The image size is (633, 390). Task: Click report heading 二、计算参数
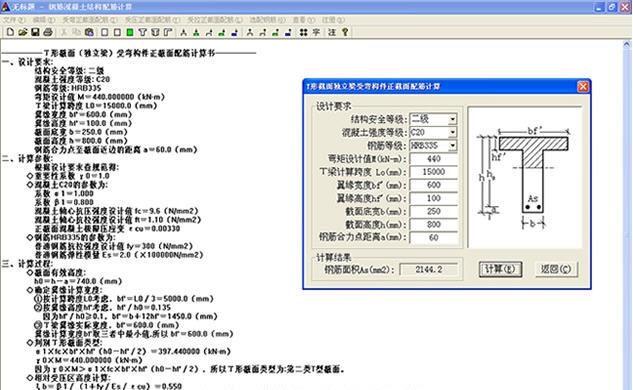[27, 158]
